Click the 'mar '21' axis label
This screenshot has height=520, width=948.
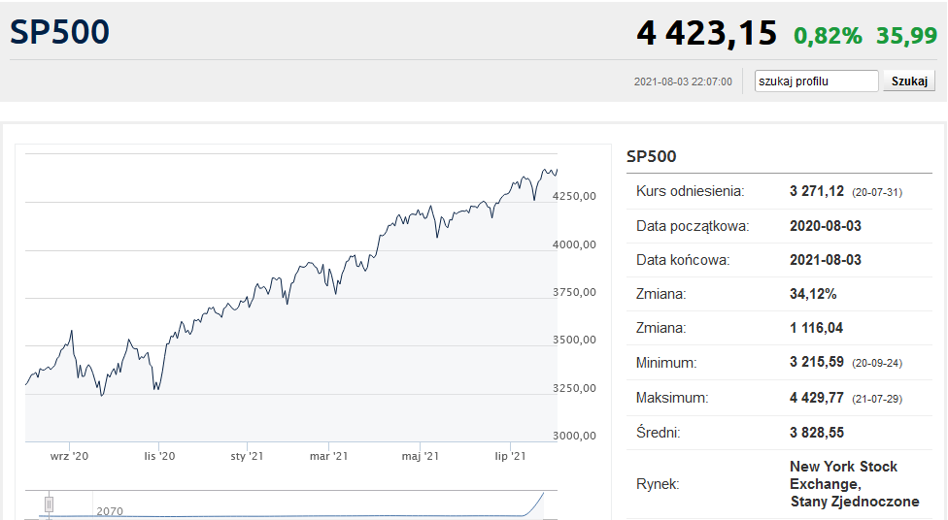pyautogui.click(x=329, y=456)
